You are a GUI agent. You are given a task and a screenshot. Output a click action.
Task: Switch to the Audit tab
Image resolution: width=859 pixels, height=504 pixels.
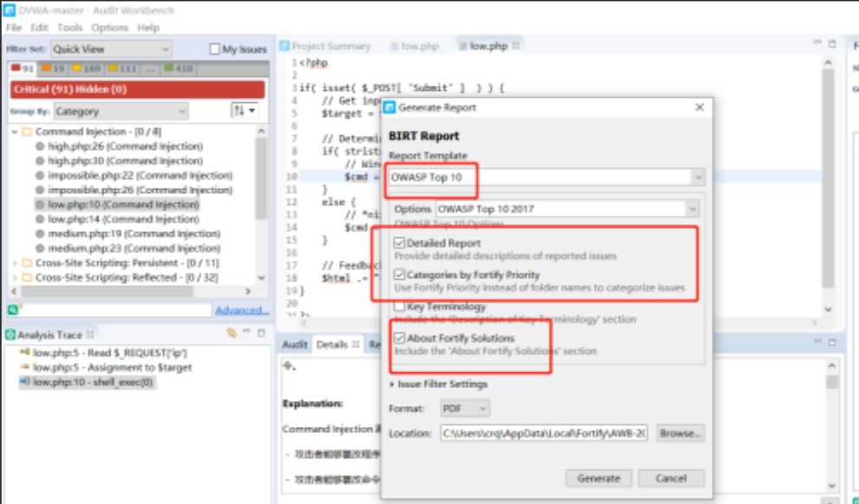(x=295, y=345)
